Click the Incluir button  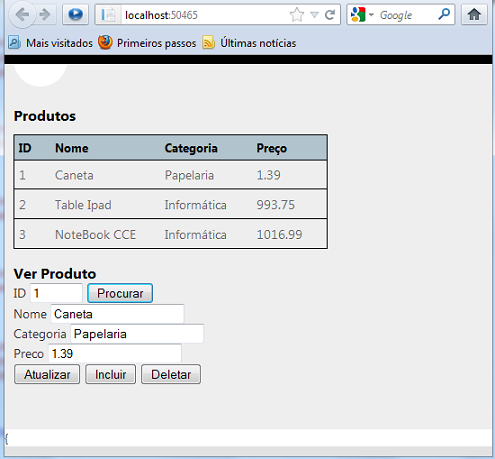110,374
